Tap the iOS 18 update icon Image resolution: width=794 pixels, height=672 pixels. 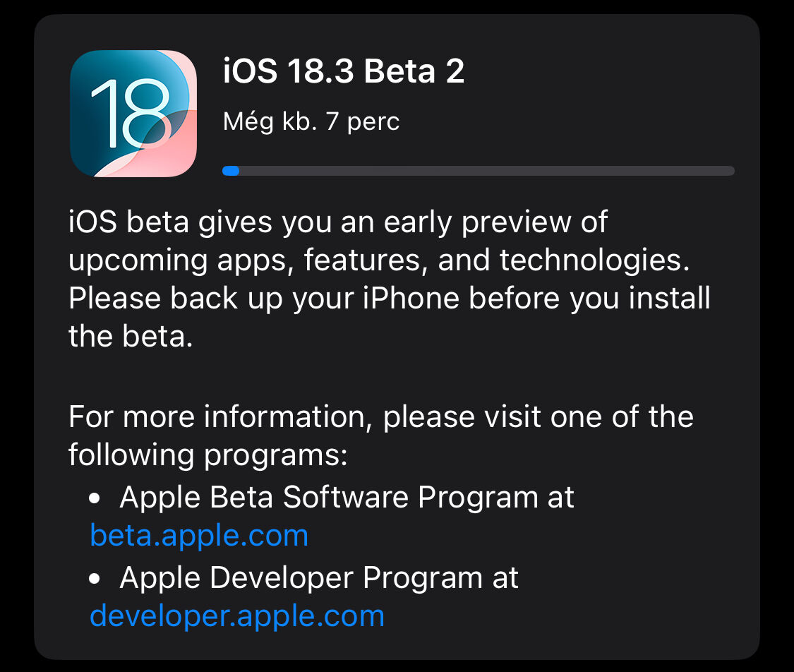(x=133, y=114)
